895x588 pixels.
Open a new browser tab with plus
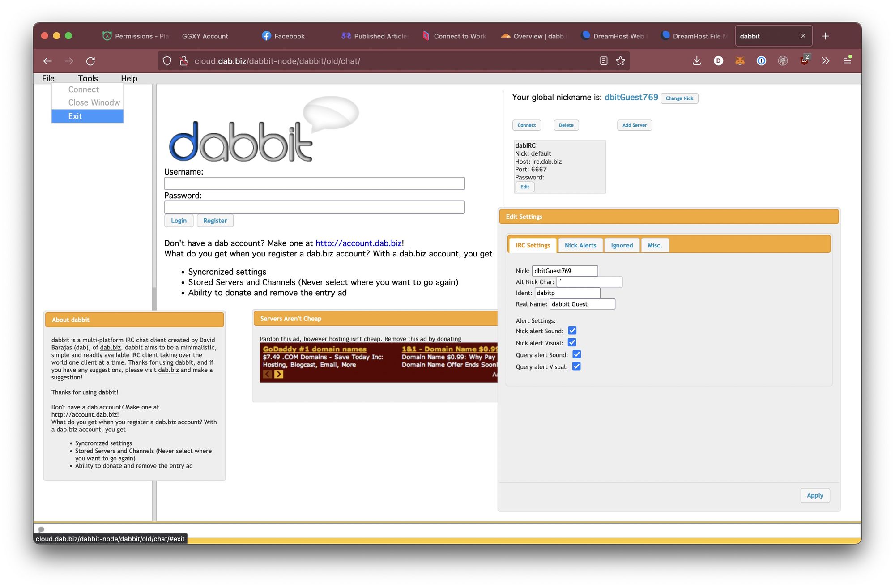click(826, 36)
